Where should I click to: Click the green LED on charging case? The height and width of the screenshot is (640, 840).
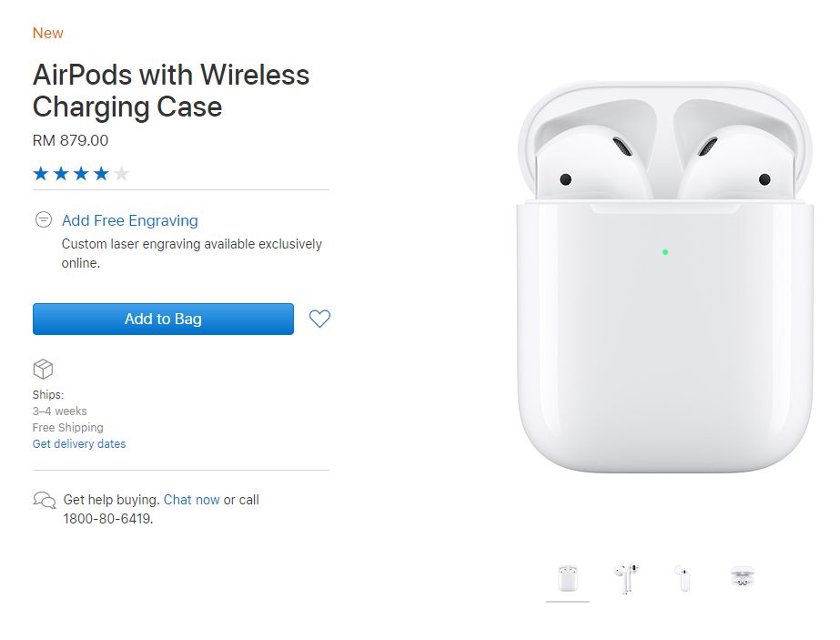[x=665, y=251]
